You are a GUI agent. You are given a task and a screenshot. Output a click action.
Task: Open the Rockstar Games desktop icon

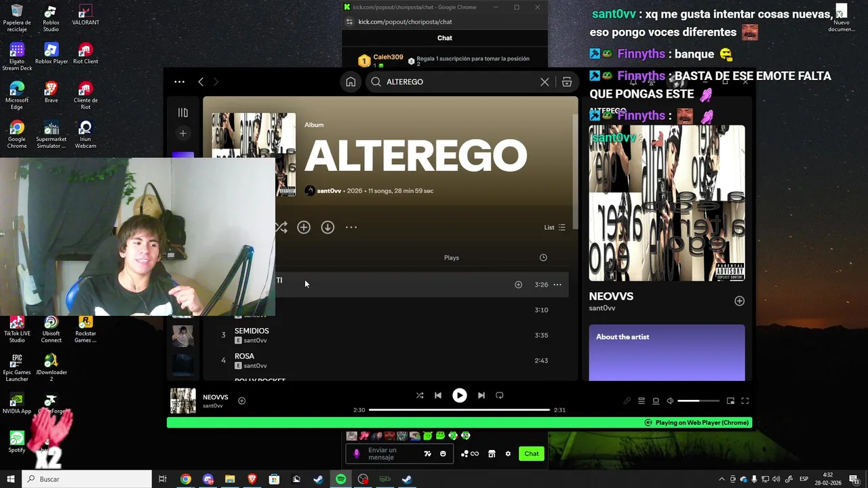[85, 329]
